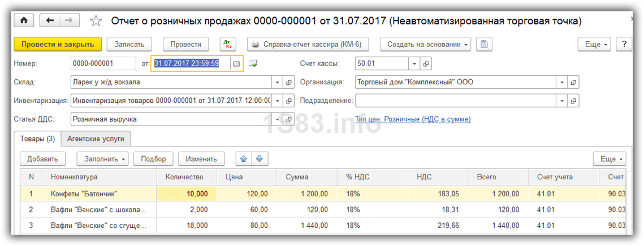
Task: Navigate forward with right arrow
Action: click(x=70, y=20)
